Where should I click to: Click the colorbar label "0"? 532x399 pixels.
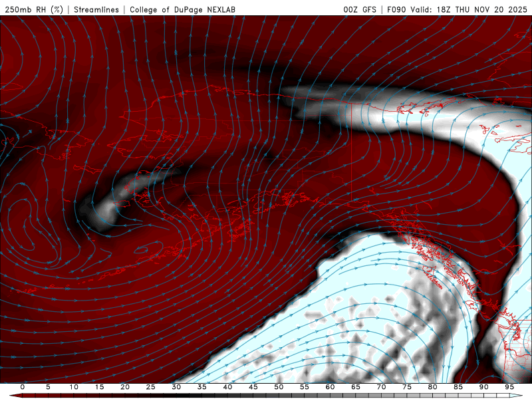pos(23,387)
